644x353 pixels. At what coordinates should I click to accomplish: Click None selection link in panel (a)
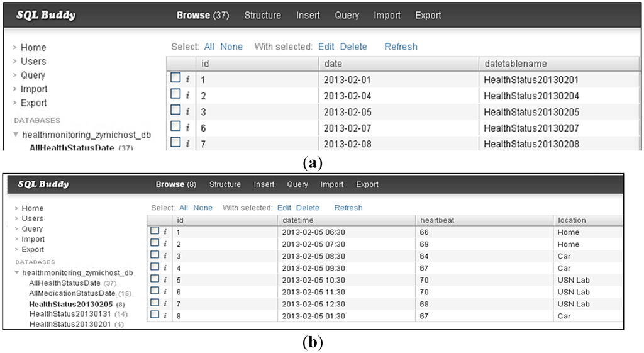coord(231,47)
